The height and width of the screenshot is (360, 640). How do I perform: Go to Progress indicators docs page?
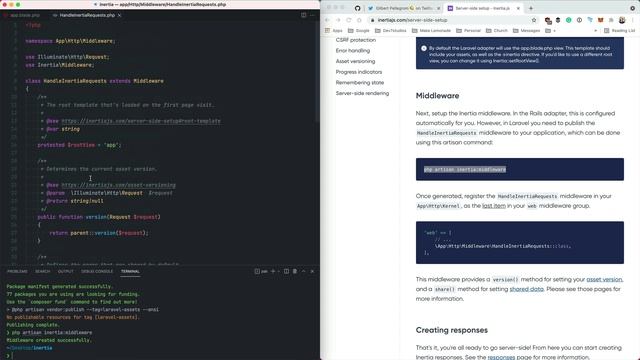(359, 72)
